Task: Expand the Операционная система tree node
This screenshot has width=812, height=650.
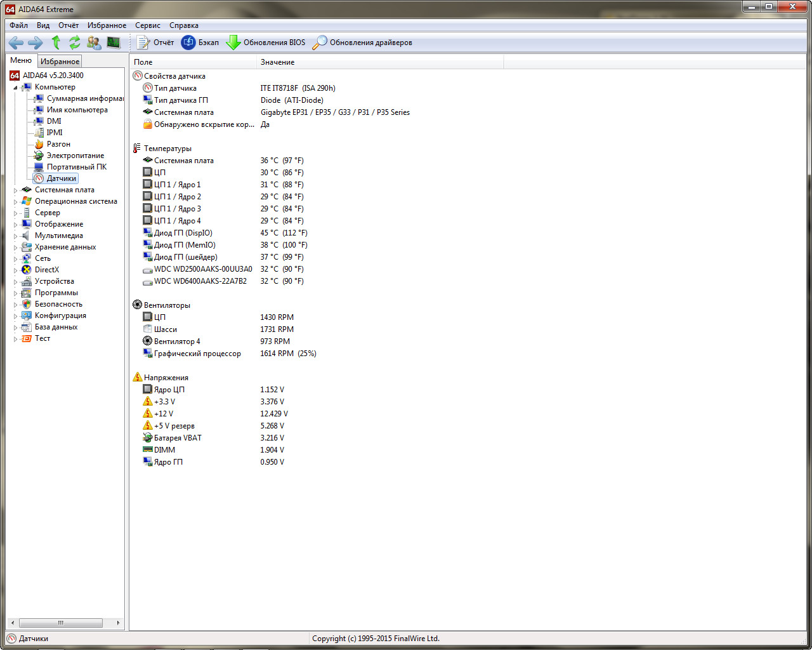Action: point(16,201)
